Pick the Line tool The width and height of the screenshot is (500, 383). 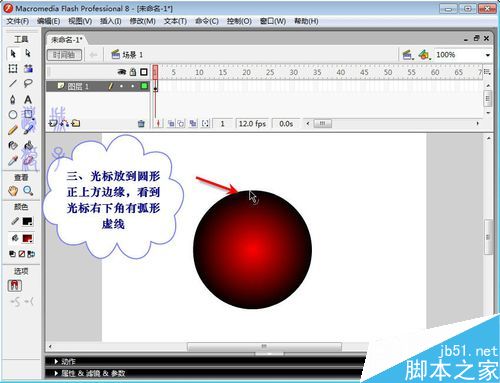13,83
